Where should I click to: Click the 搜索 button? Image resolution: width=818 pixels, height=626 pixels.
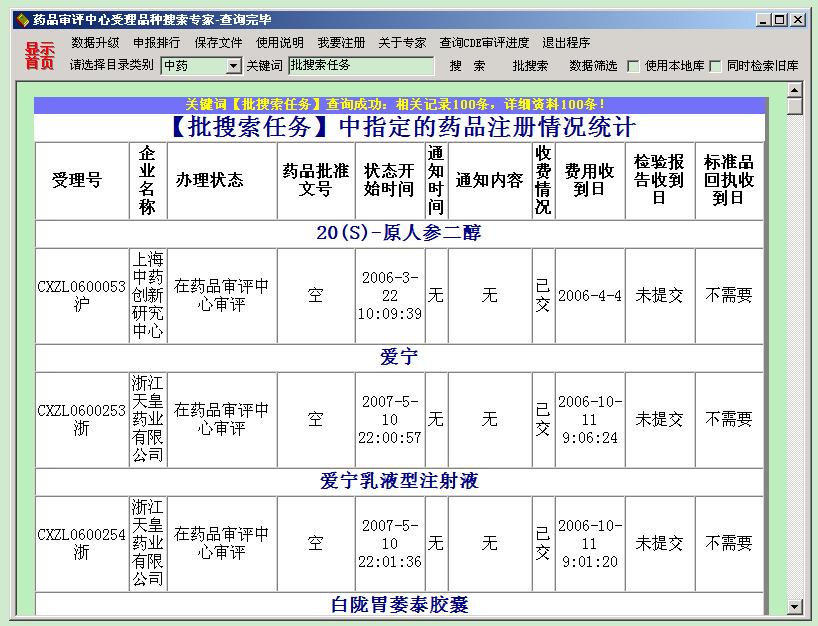467,66
